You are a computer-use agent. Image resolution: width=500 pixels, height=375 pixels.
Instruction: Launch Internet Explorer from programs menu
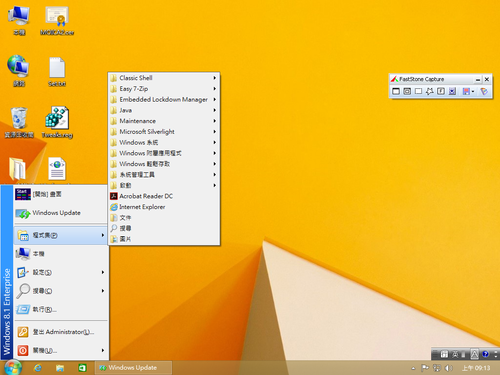(164, 207)
